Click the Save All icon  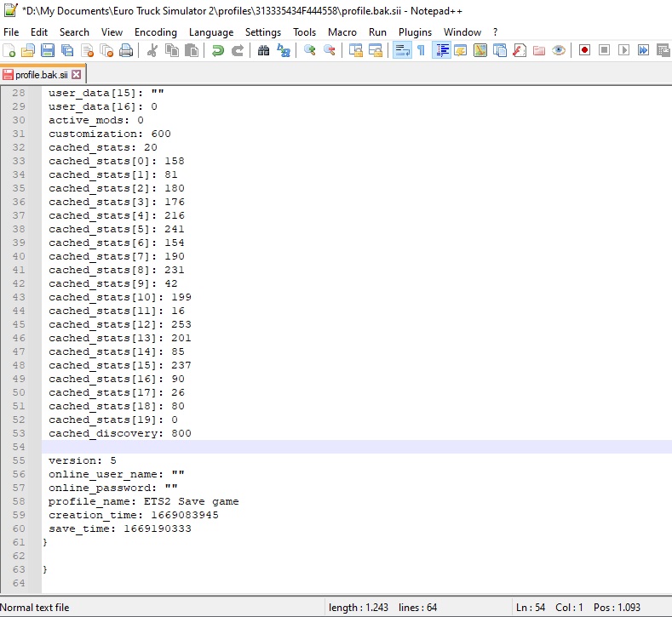[67, 50]
